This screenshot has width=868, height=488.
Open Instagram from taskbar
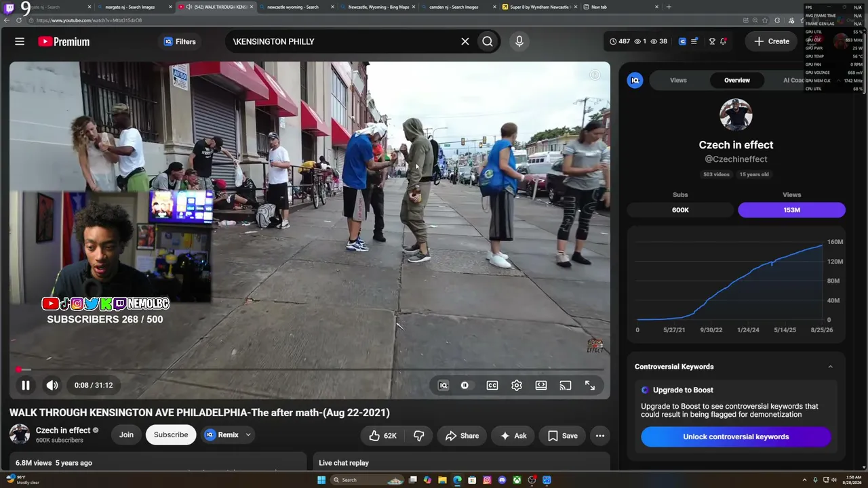click(487, 480)
